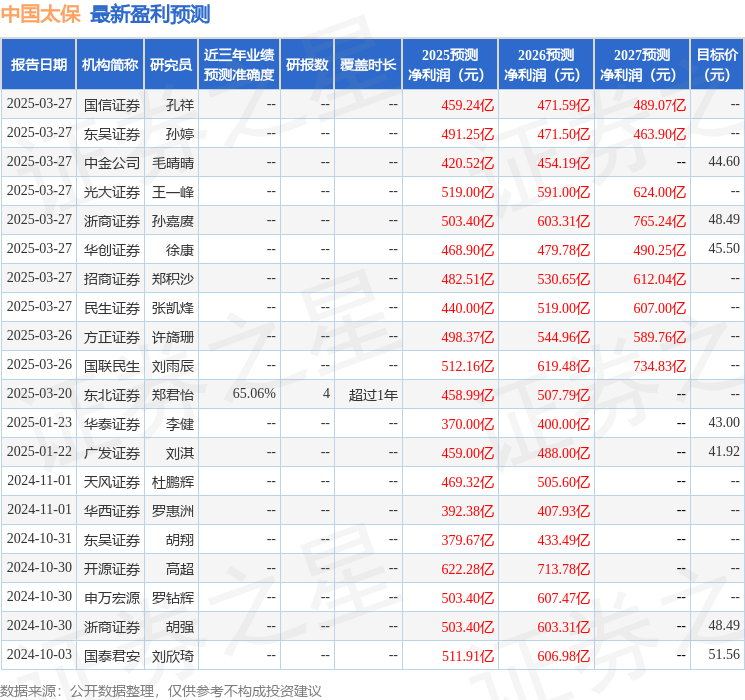
Task: Click the 607.47亿 forecast value
Action: pyautogui.click(x=564, y=598)
